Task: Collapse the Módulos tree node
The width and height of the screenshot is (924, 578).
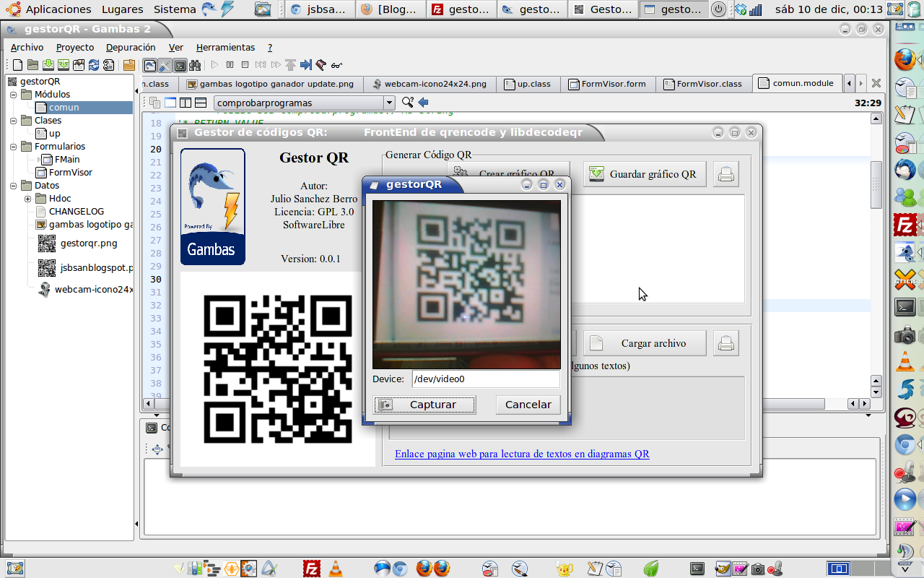Action: pyautogui.click(x=13, y=95)
